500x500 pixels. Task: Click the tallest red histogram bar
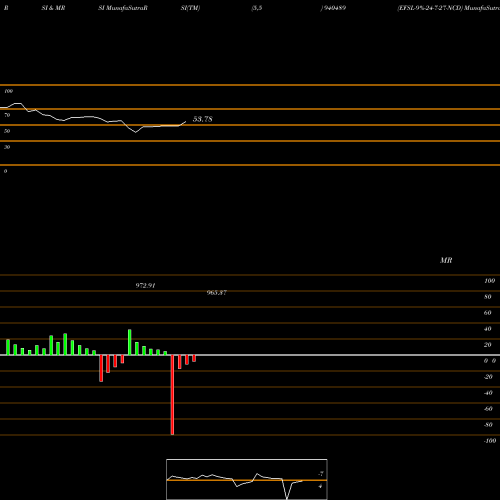172,395
